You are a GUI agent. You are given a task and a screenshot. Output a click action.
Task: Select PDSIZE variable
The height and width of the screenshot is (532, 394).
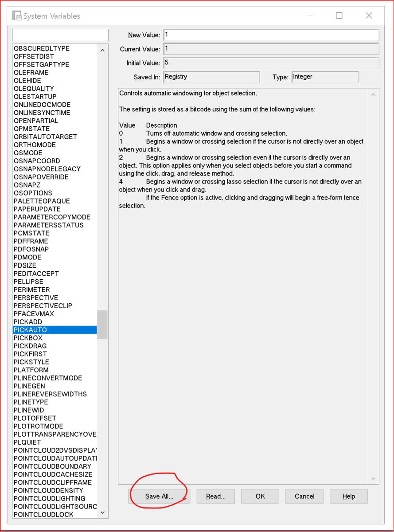[x=25, y=266]
